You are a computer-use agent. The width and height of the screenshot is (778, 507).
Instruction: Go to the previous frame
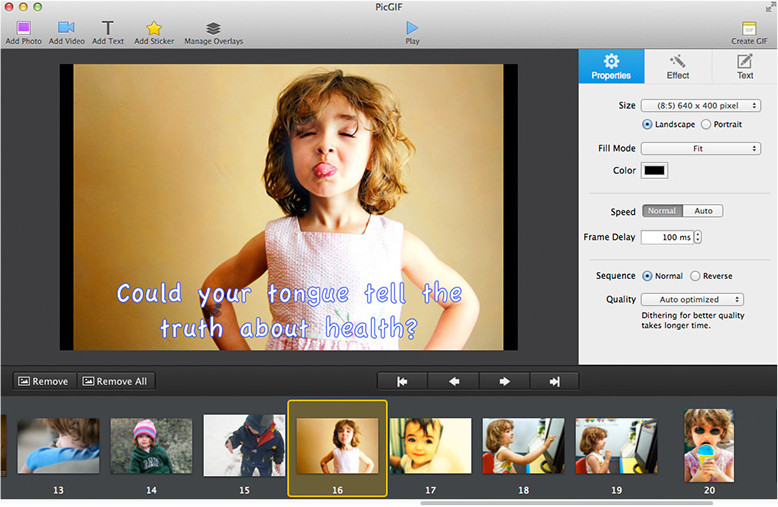pos(454,381)
